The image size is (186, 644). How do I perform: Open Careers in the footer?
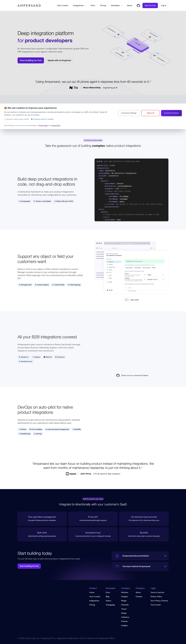(139, 597)
